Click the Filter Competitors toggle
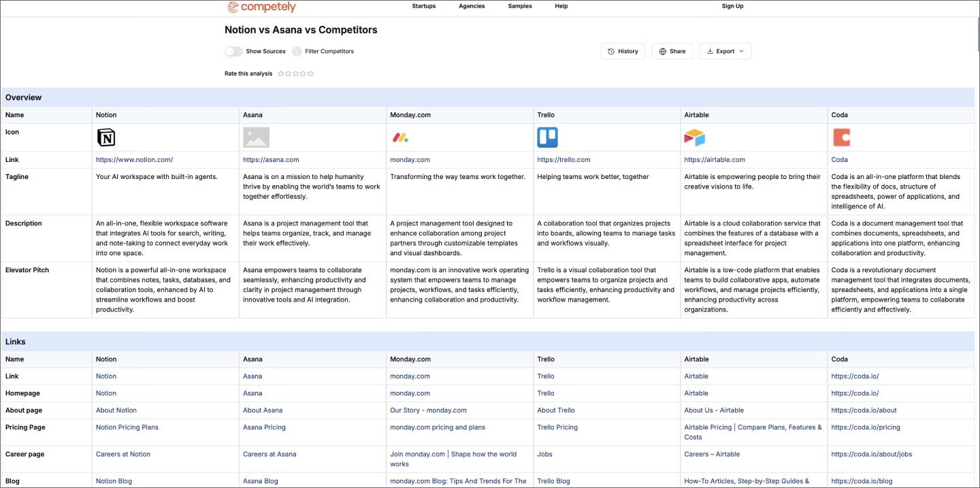Screen dimensions: 980x488 (297, 50)
